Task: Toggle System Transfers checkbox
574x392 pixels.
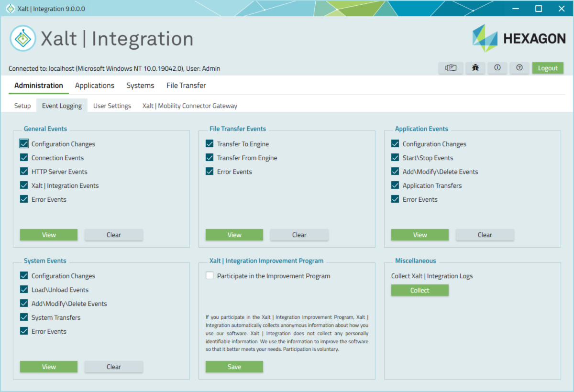Action: click(24, 317)
